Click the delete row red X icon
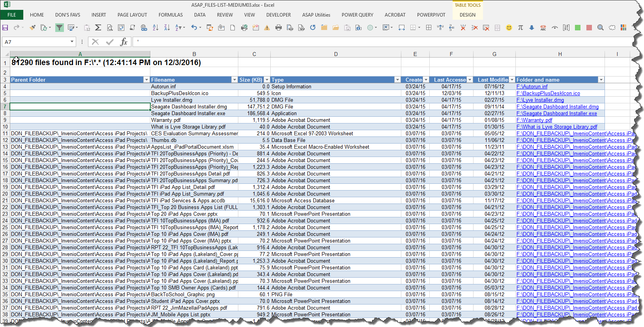 pos(475,28)
